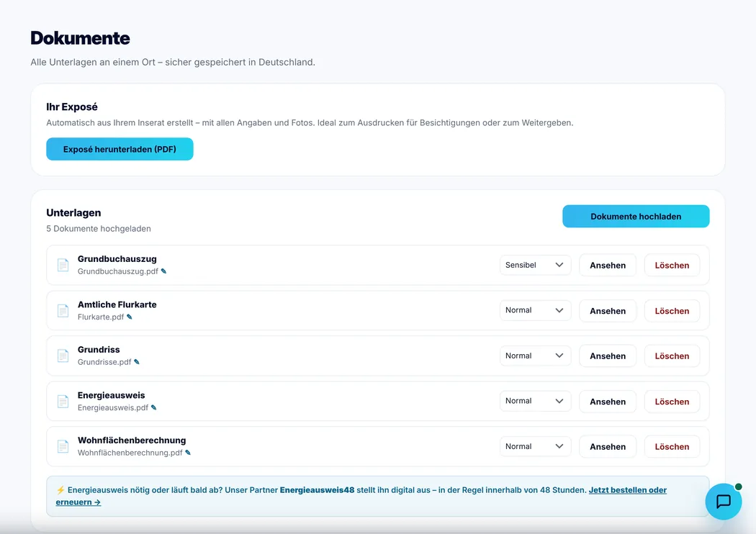Click the document icon beside Grundbuchauszug

coord(63,265)
